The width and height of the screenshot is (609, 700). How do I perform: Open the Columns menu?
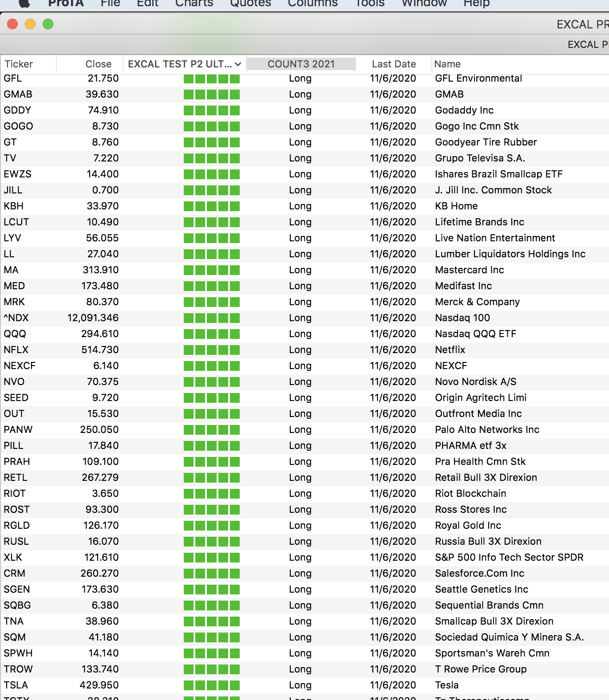(x=312, y=4)
